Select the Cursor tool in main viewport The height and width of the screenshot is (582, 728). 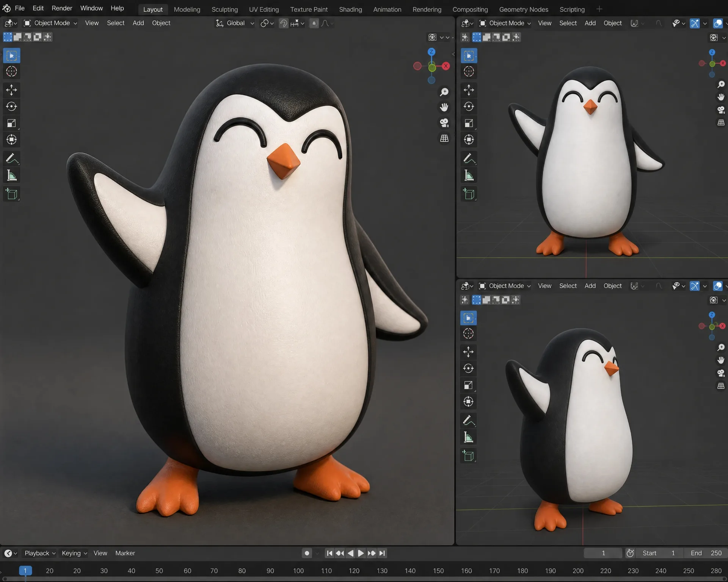(x=11, y=71)
